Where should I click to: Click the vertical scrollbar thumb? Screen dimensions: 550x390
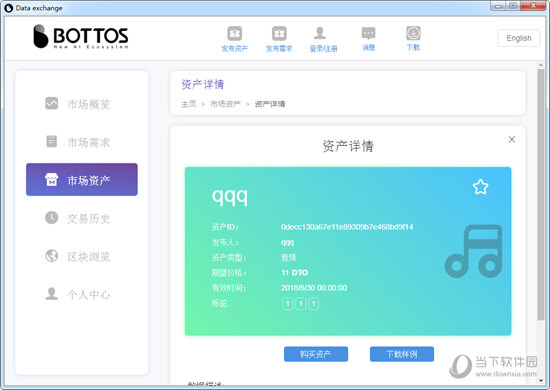(x=541, y=194)
